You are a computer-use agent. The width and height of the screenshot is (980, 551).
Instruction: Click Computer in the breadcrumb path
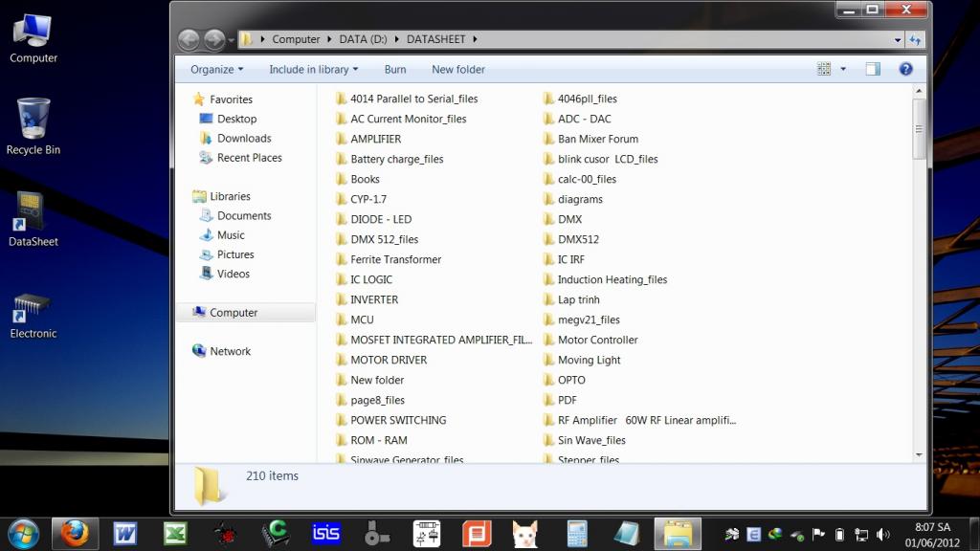(x=296, y=39)
